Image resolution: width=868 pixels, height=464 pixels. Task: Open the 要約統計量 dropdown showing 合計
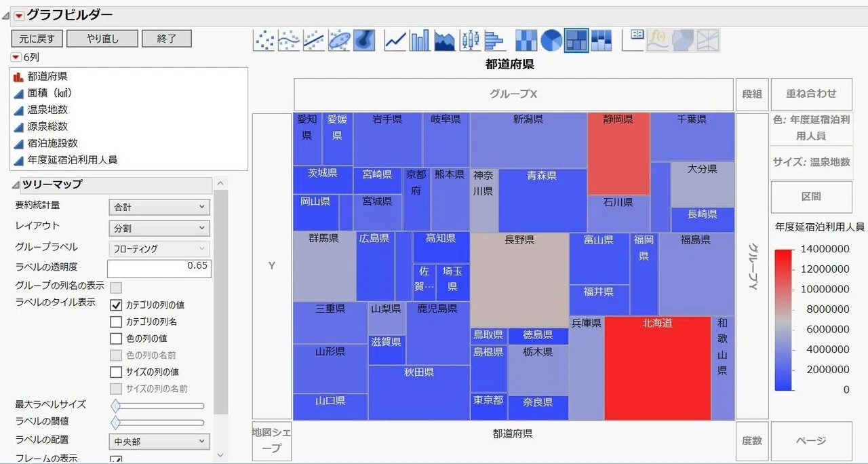(x=159, y=207)
